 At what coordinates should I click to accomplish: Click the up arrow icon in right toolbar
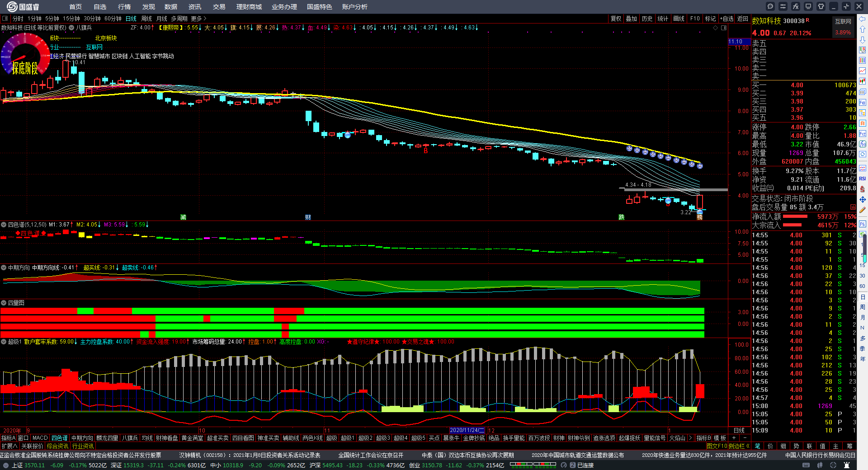[x=863, y=29]
